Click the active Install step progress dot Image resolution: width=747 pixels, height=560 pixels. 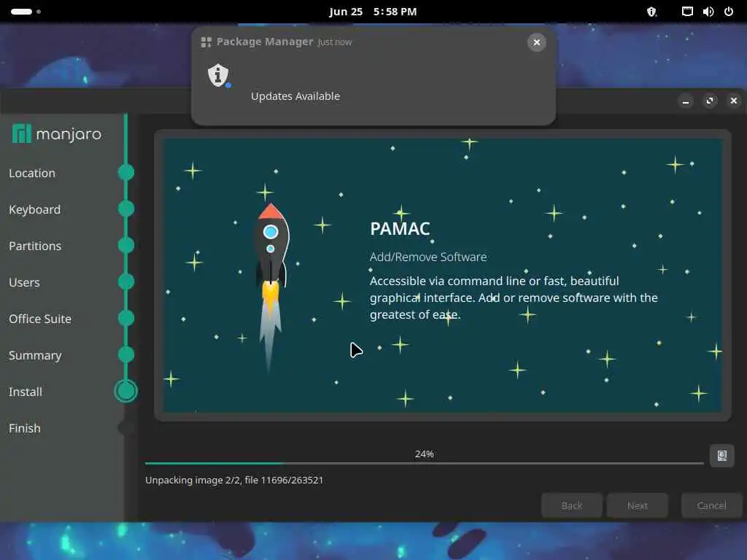click(x=125, y=391)
